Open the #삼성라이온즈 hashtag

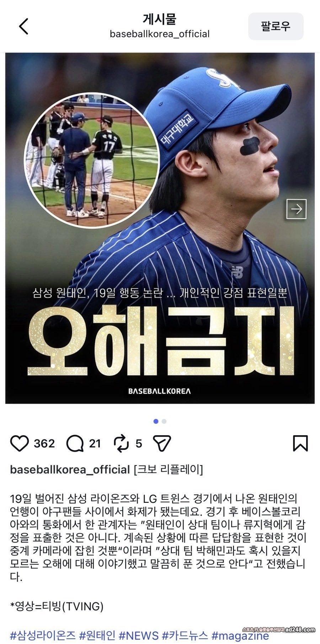[43, 635]
